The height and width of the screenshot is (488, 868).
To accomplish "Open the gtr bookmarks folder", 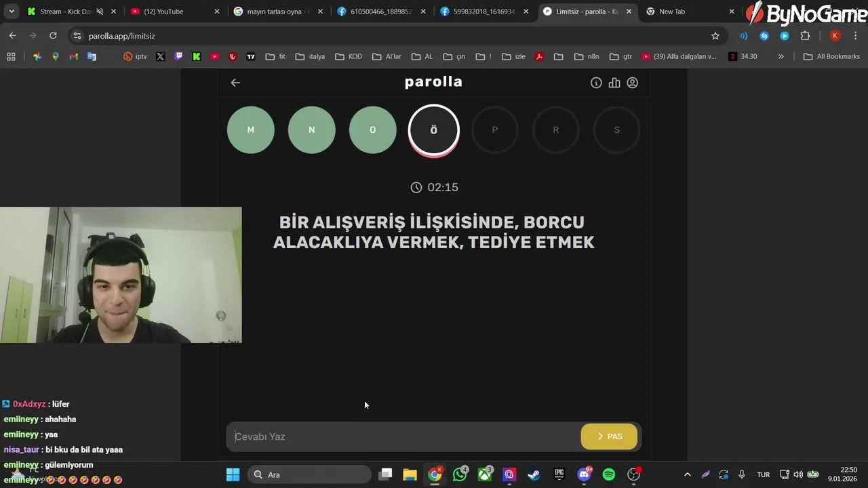I will pos(620,57).
